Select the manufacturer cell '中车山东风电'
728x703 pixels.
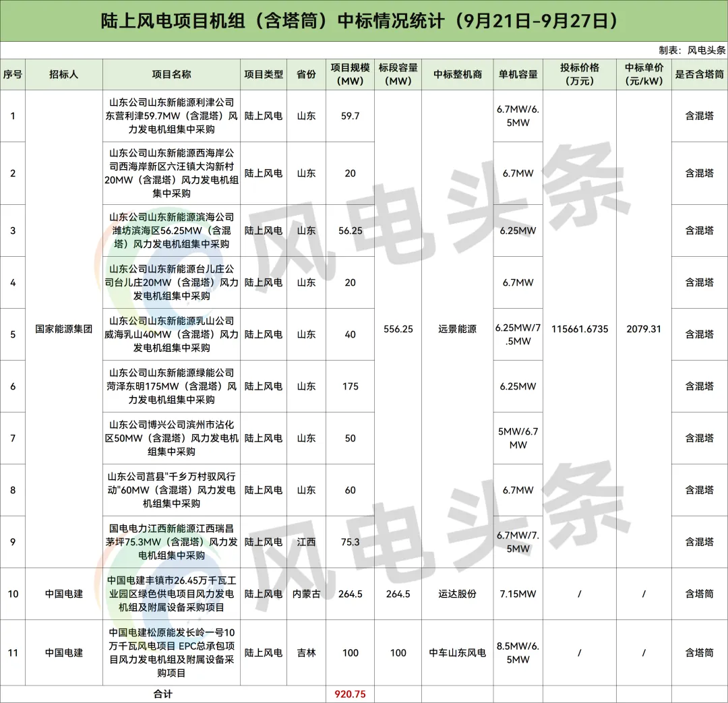[x=457, y=653]
